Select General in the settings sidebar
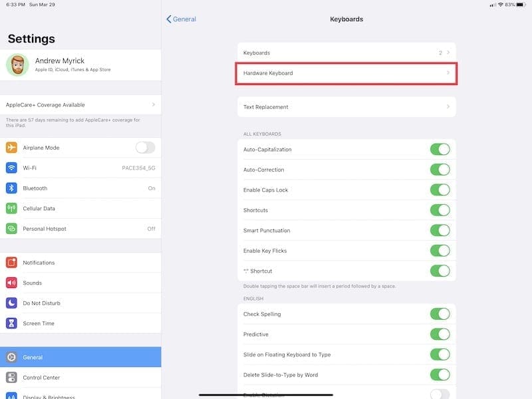 click(80, 357)
